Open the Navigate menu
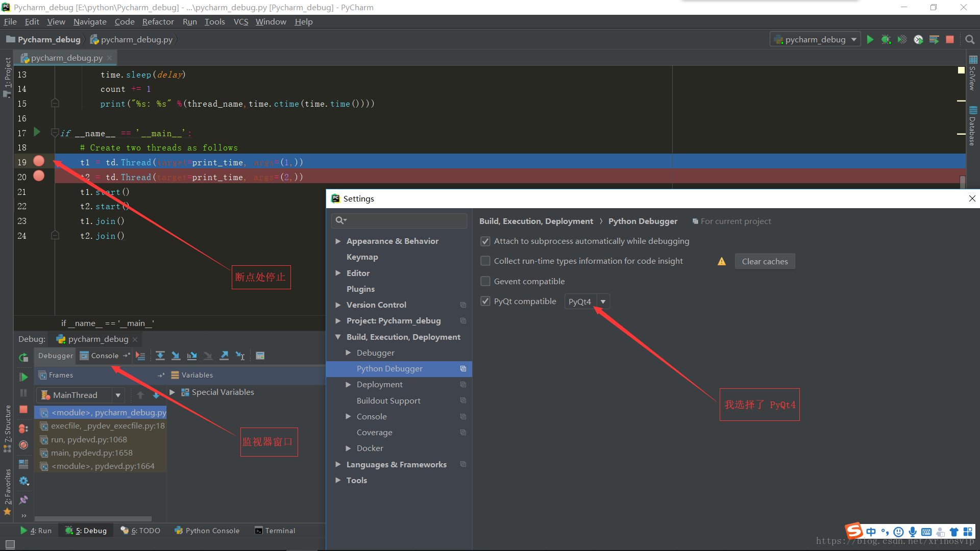The height and width of the screenshot is (551, 980). click(90, 21)
